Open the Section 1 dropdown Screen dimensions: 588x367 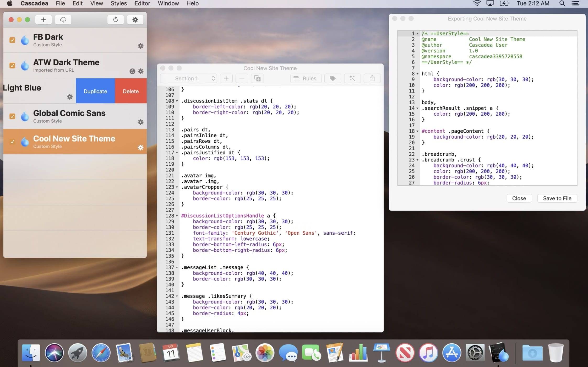pos(189,78)
